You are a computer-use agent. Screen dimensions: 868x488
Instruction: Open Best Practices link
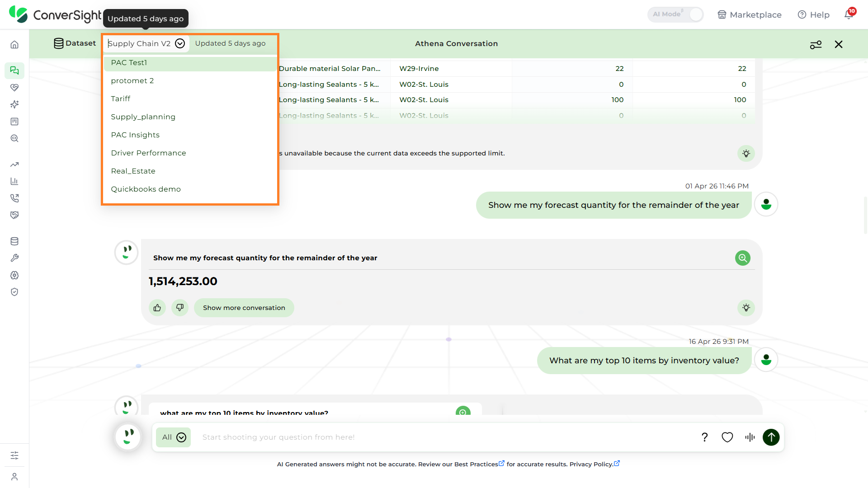click(x=479, y=464)
